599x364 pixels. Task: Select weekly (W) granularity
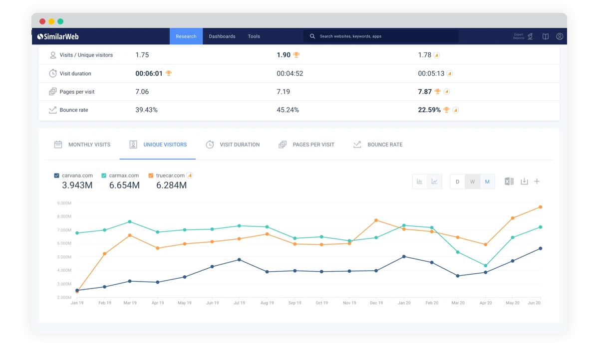(472, 182)
